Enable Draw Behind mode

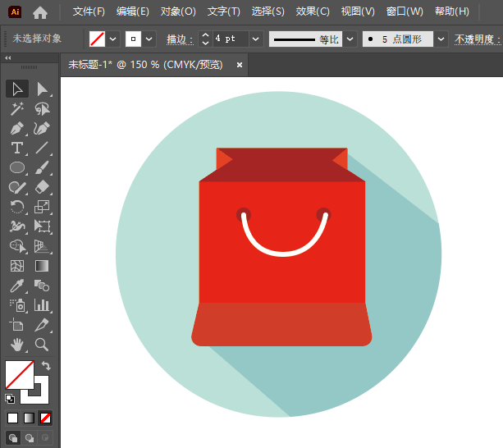[x=30, y=437]
